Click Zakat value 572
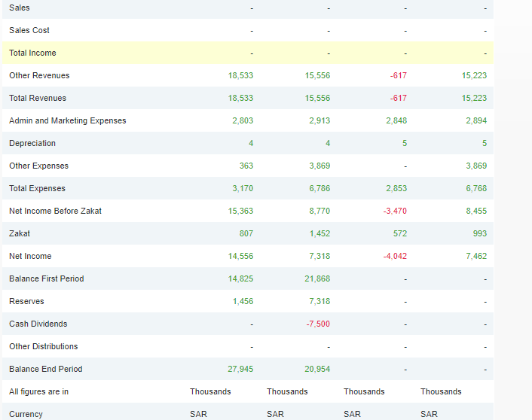 point(400,233)
